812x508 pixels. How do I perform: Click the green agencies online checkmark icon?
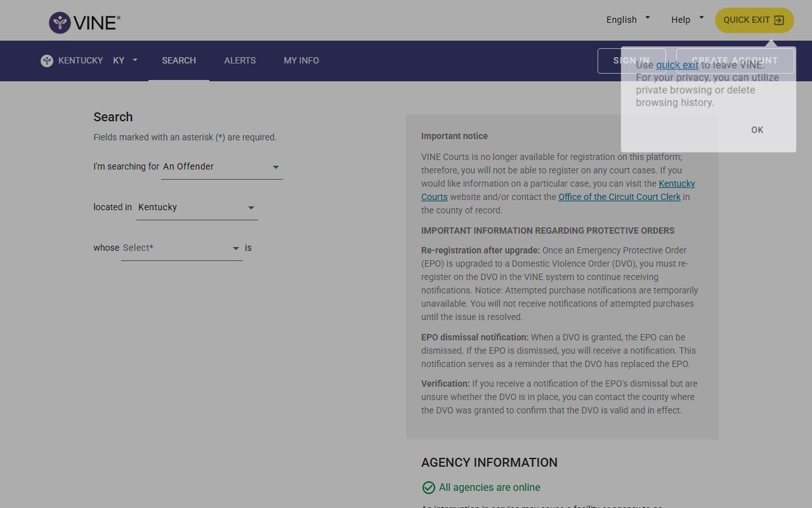[x=428, y=488]
